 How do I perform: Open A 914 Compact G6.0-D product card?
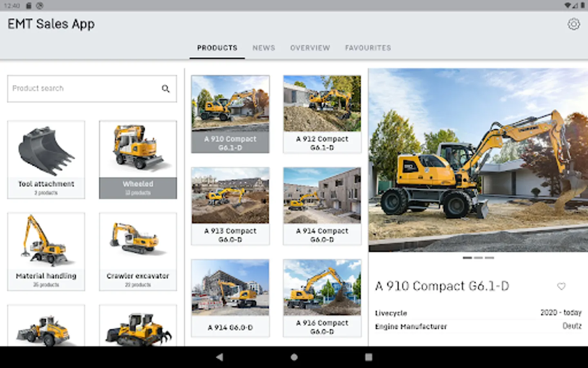click(322, 206)
